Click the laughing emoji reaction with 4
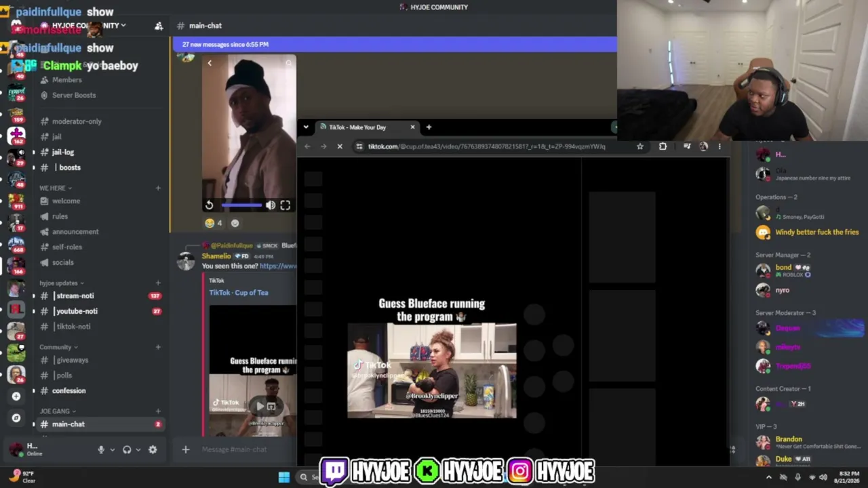This screenshot has height=488, width=868. pyautogui.click(x=214, y=223)
